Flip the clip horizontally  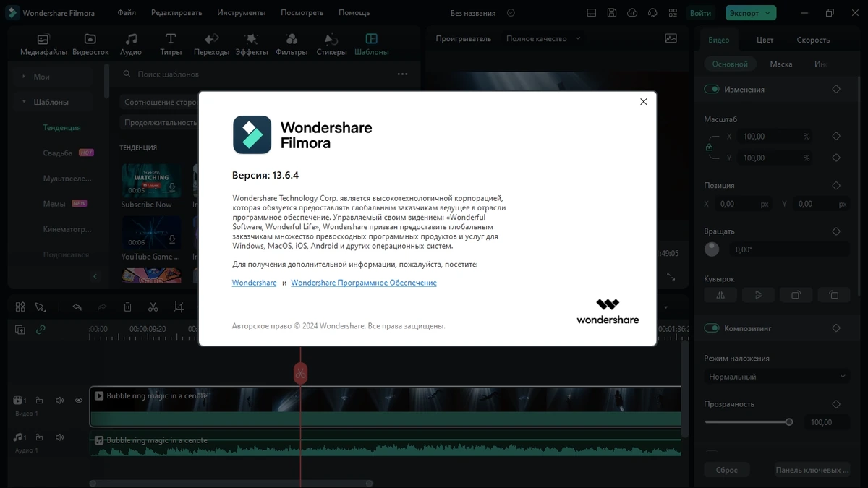[720, 295]
